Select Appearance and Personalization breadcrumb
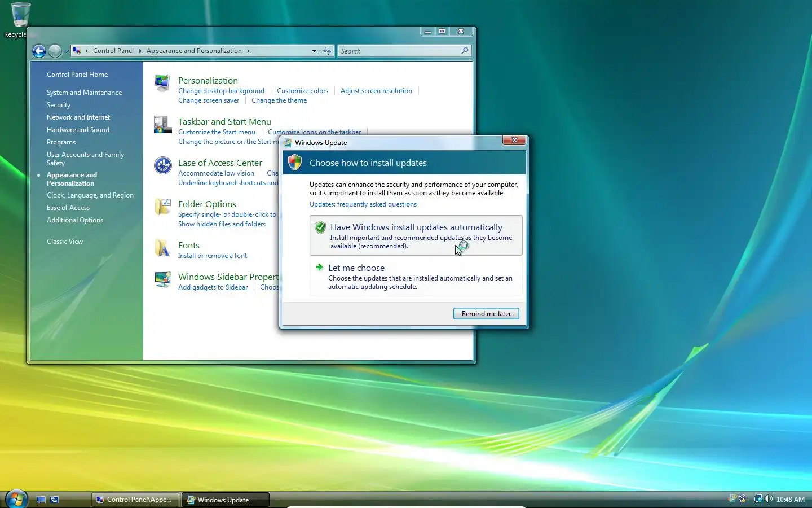The width and height of the screenshot is (812, 508). click(x=194, y=51)
